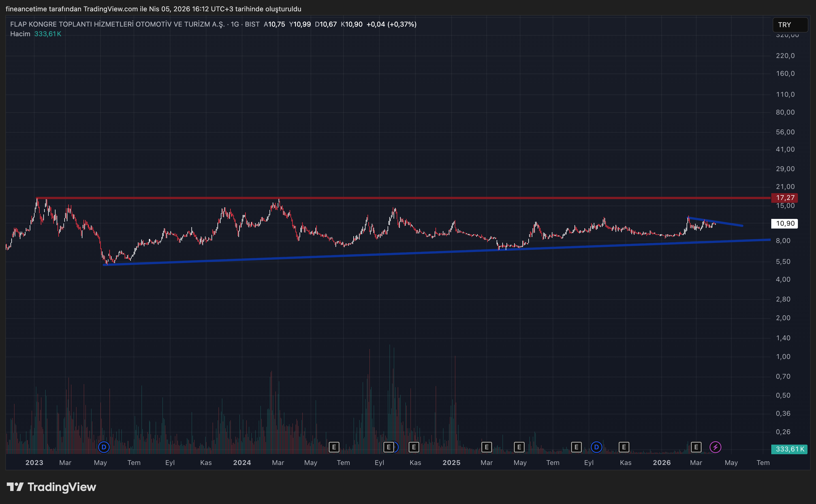
Task: Click the earnings marker between Tem and Eyl 2025
Action: click(x=576, y=447)
